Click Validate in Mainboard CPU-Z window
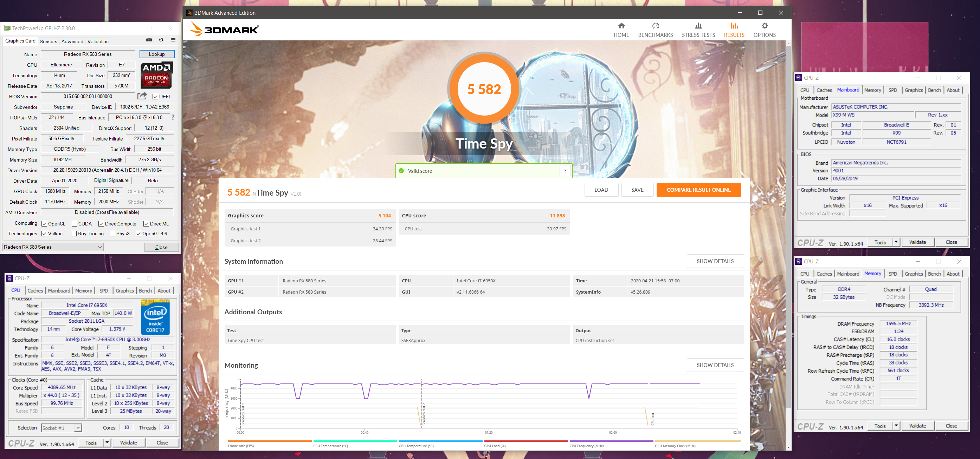Screen dimensions: 980x459 917,242
